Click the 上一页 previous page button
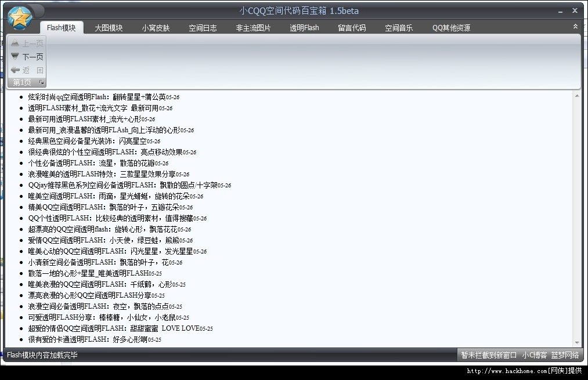 27,44
